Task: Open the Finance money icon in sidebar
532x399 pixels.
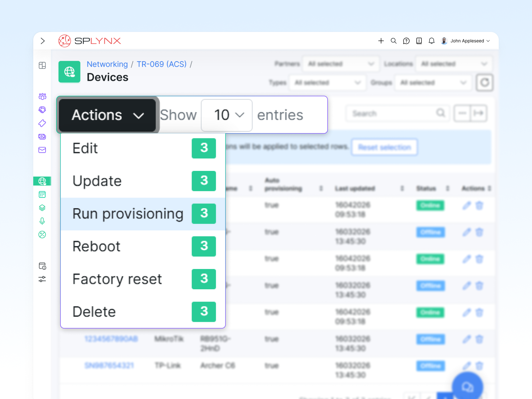Action: click(42, 136)
